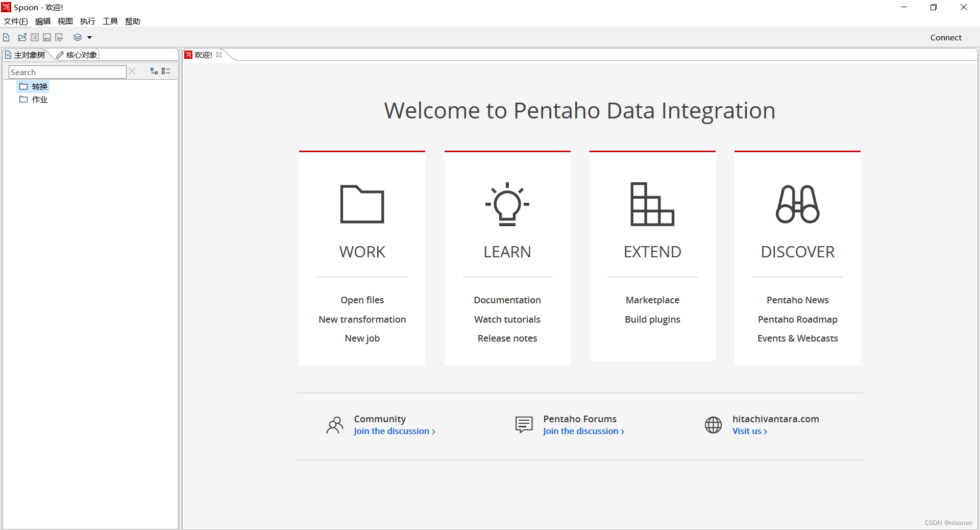The height and width of the screenshot is (530, 980).
Task: Click the WORK heading
Action: [362, 252]
